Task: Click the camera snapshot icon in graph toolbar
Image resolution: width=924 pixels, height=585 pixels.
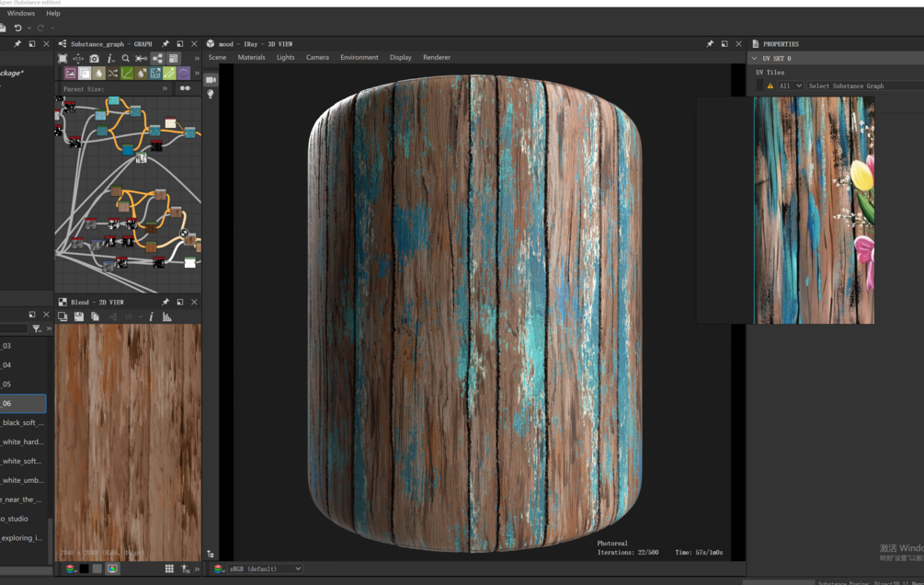Action: pyautogui.click(x=94, y=59)
